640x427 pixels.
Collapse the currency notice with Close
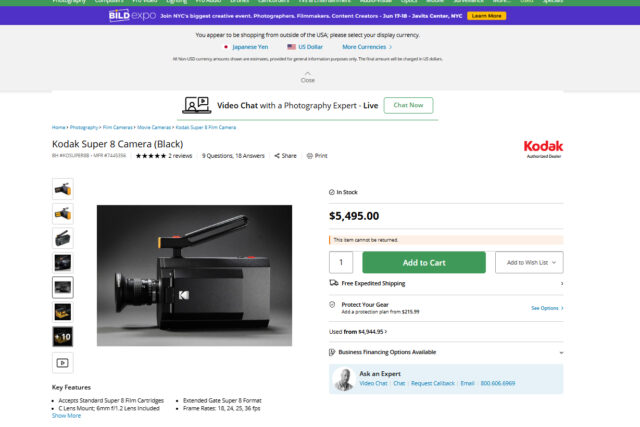pyautogui.click(x=308, y=78)
